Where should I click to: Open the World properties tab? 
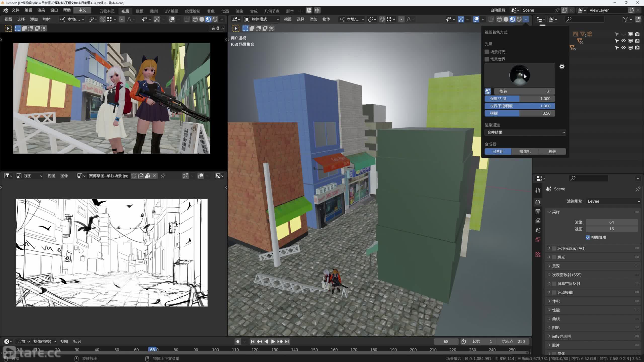coord(538,239)
